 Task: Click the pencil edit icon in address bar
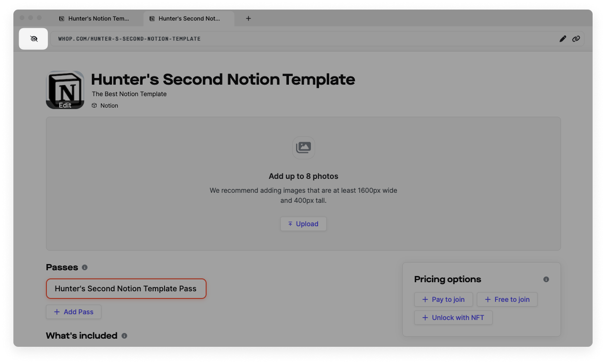(x=562, y=39)
